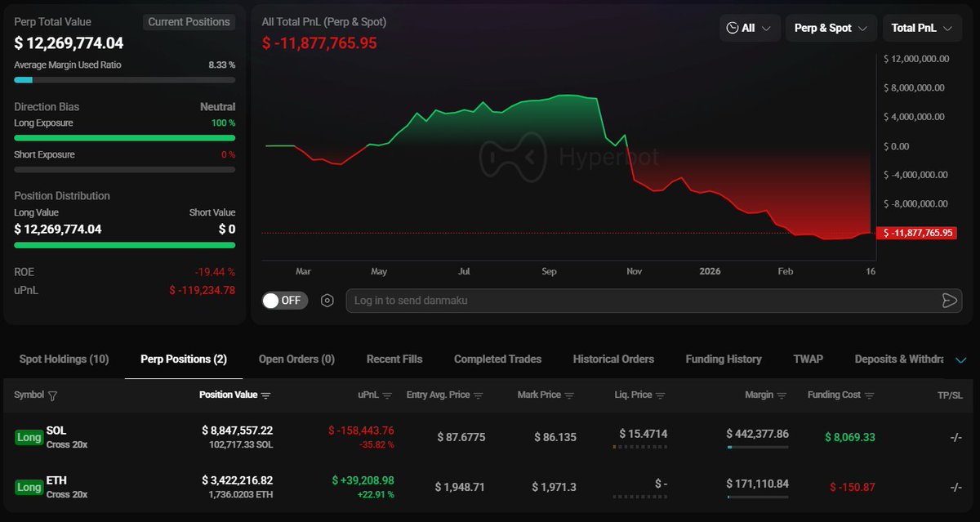The height and width of the screenshot is (522, 980).
Task: Focus the 'Log in to send danmaku' field
Action: [x=654, y=301]
